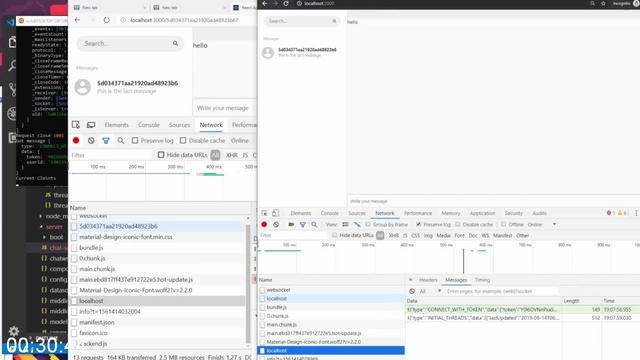Image resolution: width=640 pixels, height=360 pixels.
Task: Collapse the server folder in VS Code
Action: (41, 227)
